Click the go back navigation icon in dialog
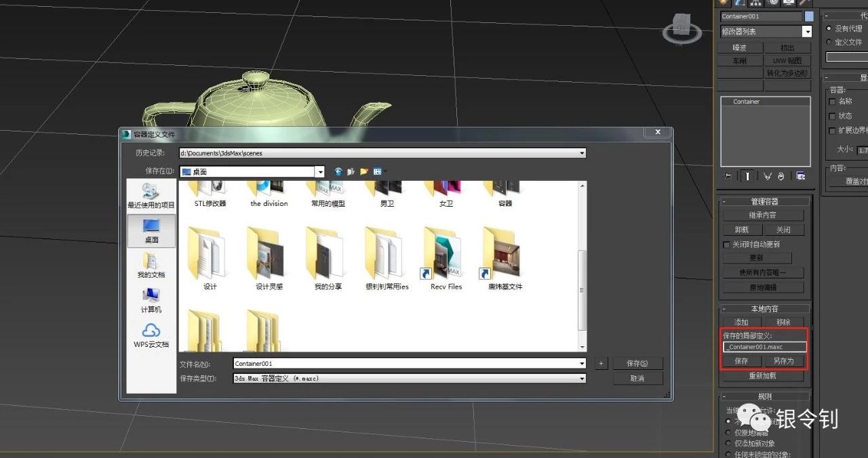The image size is (868, 458). [x=338, y=172]
